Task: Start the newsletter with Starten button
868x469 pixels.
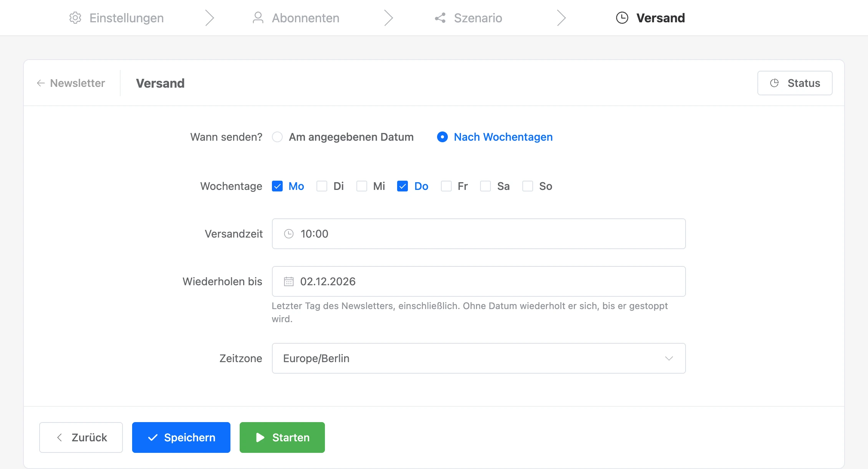Action: pyautogui.click(x=282, y=437)
